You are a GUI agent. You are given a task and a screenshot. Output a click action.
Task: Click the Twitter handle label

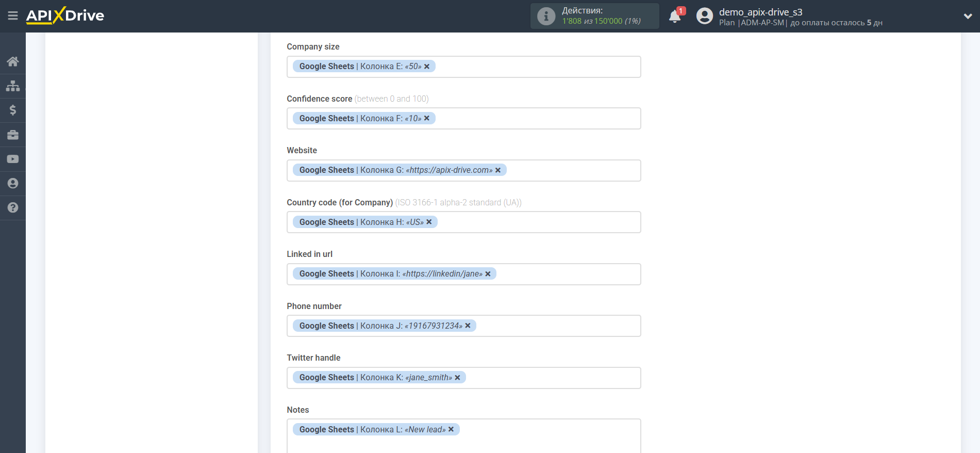(313, 358)
